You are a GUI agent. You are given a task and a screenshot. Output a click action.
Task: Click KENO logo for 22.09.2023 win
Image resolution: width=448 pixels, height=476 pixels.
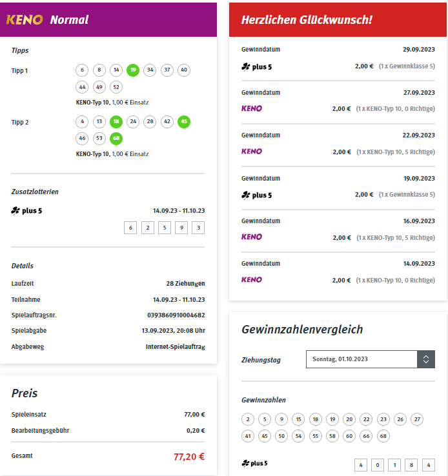252,151
